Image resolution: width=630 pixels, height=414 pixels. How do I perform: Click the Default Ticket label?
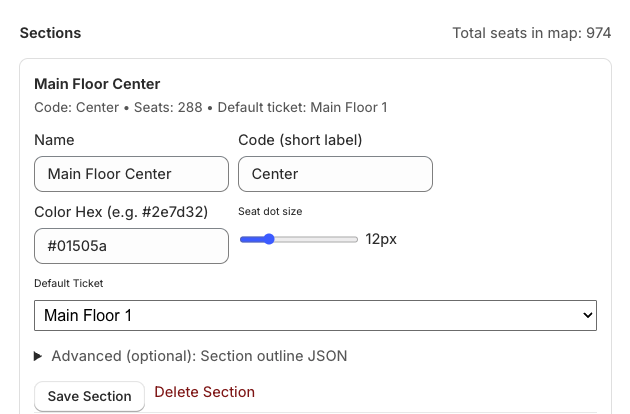(x=68, y=283)
